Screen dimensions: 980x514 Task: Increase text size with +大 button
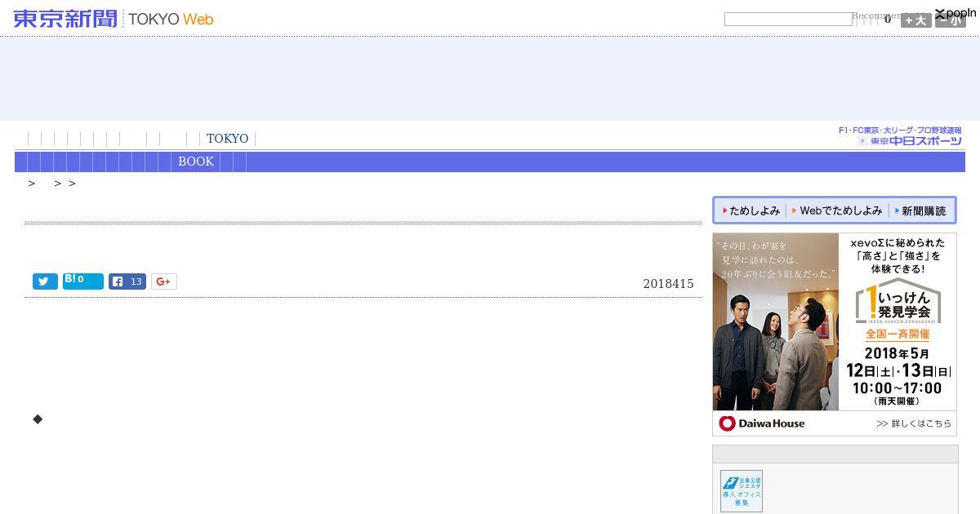[x=916, y=20]
